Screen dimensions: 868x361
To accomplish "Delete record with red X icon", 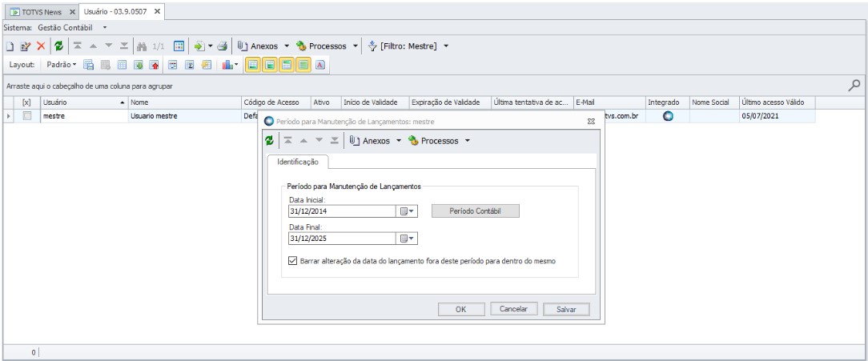I will [x=40, y=46].
